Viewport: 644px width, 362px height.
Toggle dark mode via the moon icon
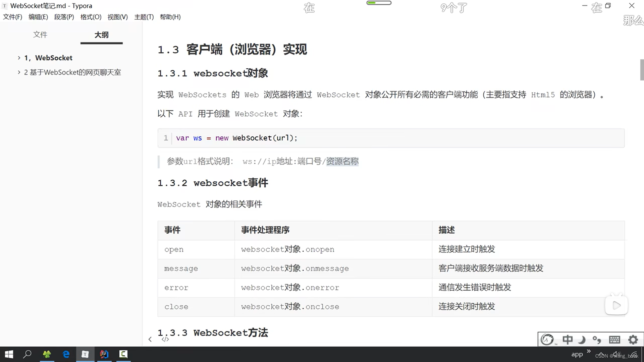pos(582,340)
